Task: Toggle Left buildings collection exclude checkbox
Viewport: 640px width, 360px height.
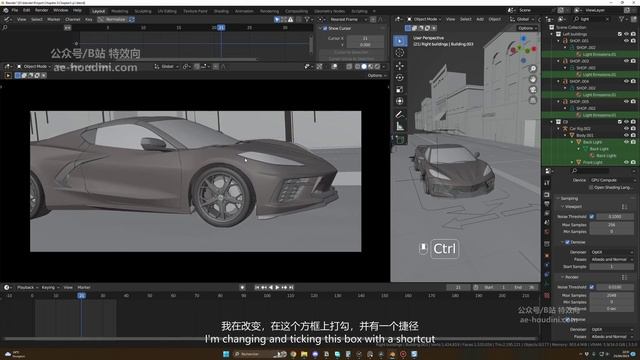Action: tap(620, 34)
